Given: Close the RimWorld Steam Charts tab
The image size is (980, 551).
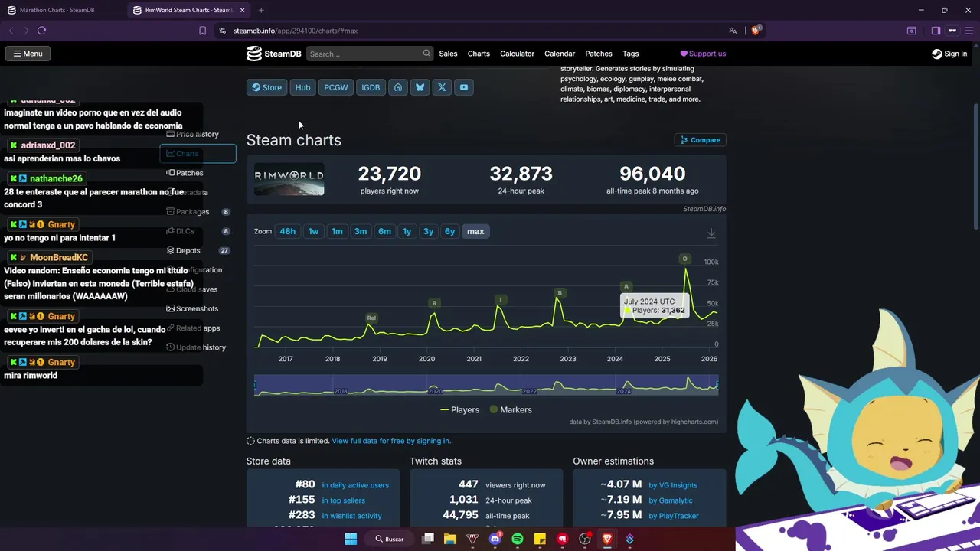Looking at the screenshot, I should point(243,10).
